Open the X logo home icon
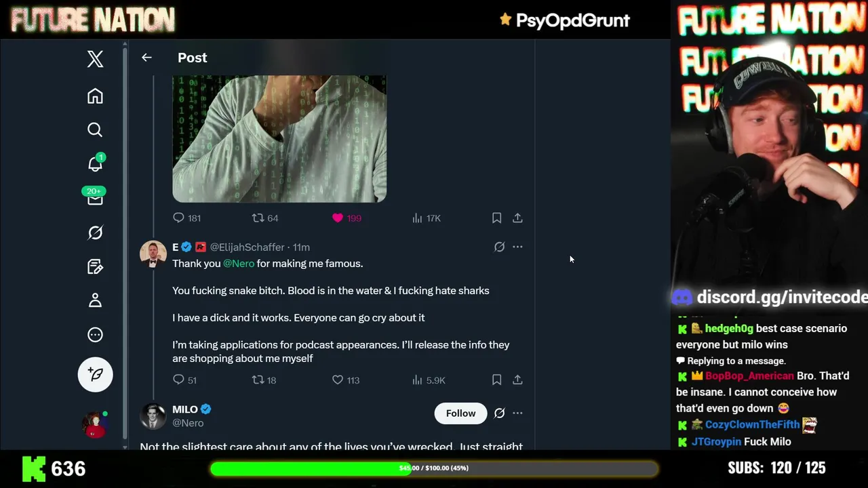 tap(95, 59)
